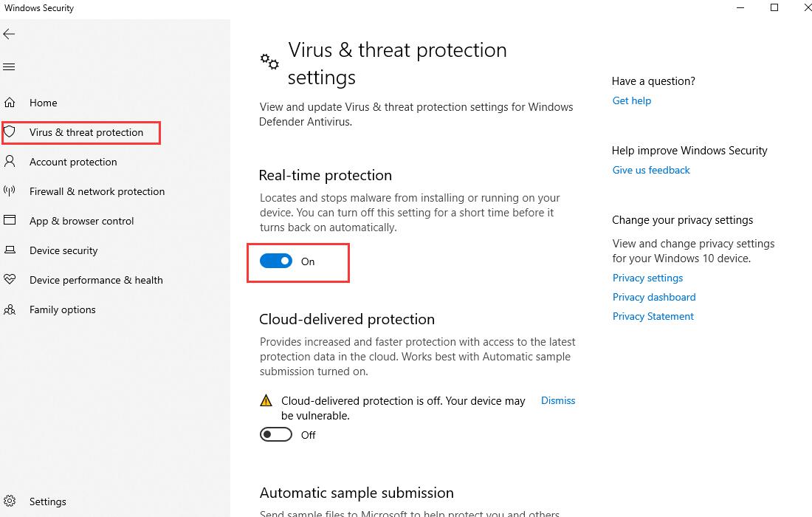Click the Settings gear icon
The image size is (812, 517).
(10, 501)
